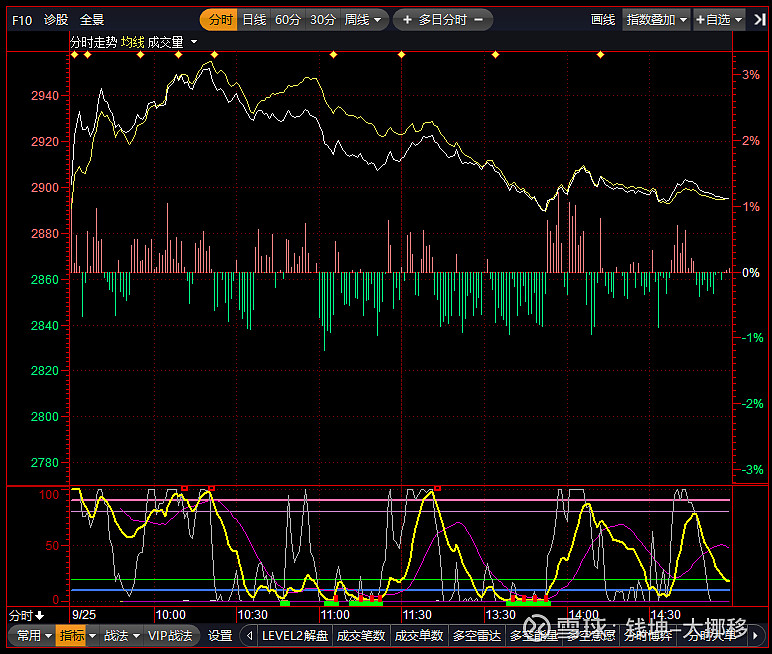Click the 10:30 time axis label

(253, 615)
